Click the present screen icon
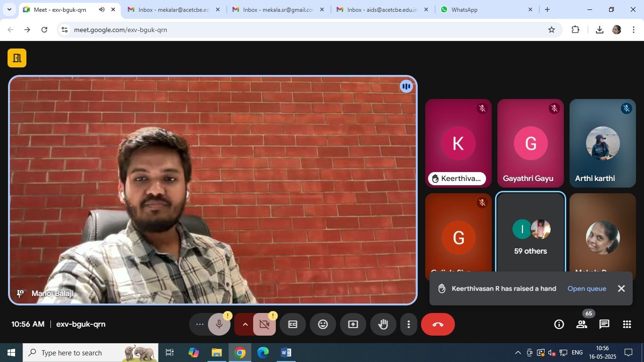 pyautogui.click(x=353, y=324)
